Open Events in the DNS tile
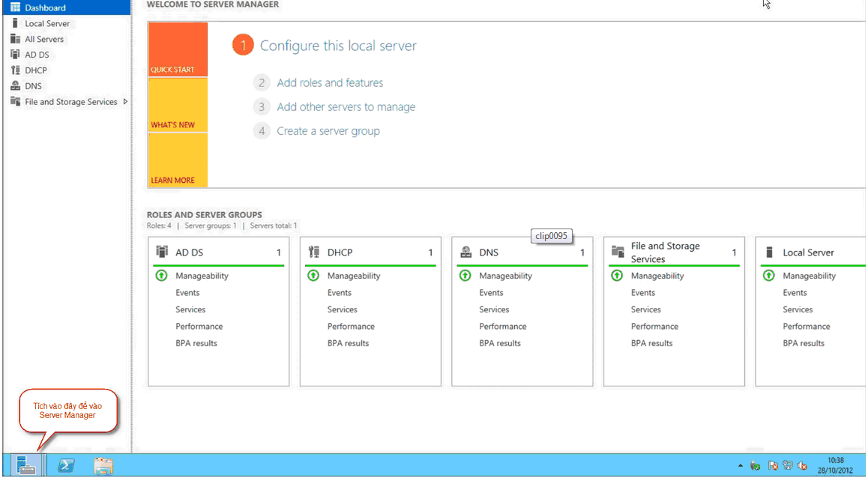The height and width of the screenshot is (478, 868). point(492,293)
